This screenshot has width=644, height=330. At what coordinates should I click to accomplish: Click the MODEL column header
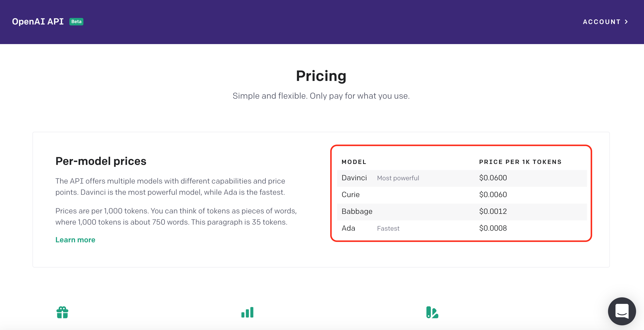354,162
